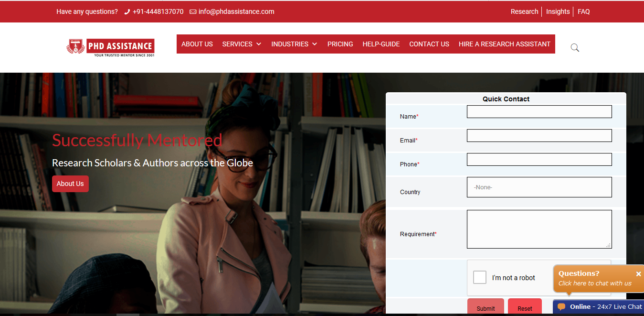
Task: Click the PHD Assistance logo
Action: pyautogui.click(x=110, y=47)
